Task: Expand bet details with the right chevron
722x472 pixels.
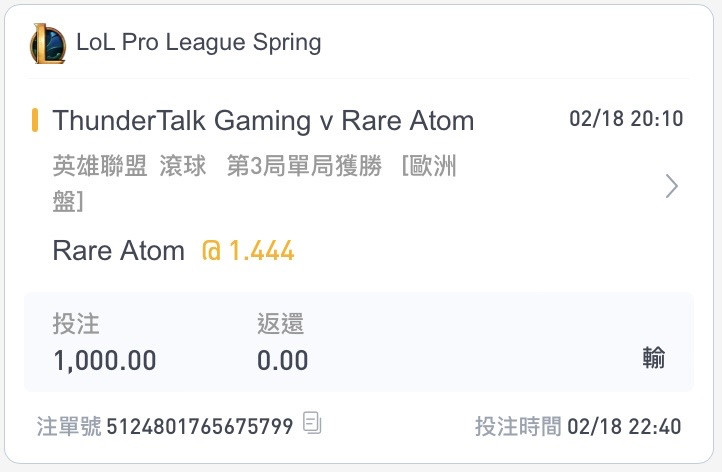Action: (x=672, y=186)
